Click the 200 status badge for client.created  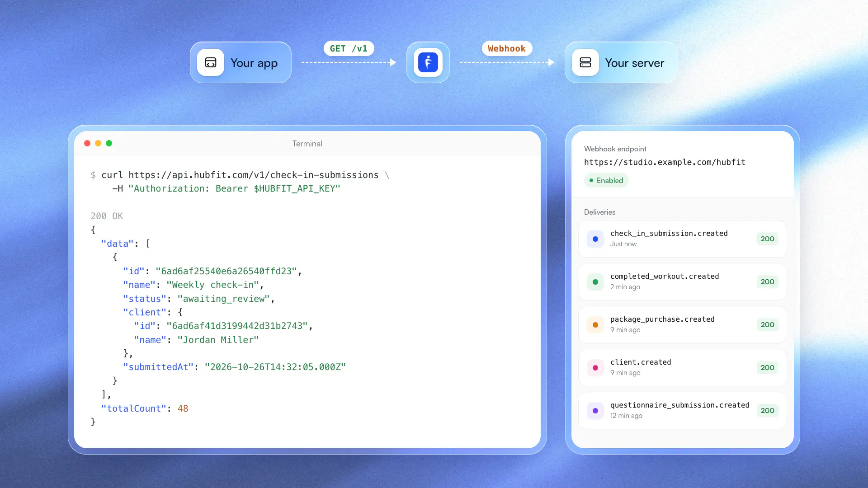tap(767, 368)
